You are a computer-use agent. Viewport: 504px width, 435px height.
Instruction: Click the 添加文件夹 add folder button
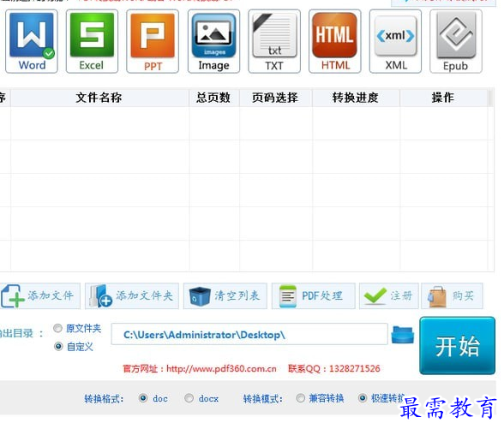point(132,296)
